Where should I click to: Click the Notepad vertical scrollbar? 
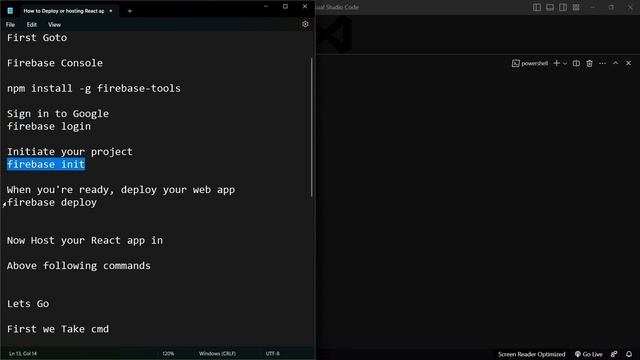(x=311, y=127)
